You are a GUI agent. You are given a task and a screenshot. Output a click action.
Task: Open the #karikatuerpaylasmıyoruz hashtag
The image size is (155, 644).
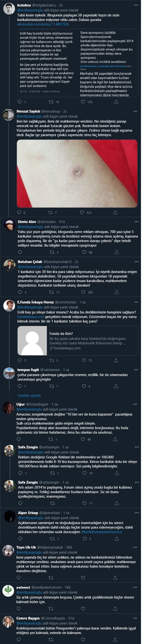(102, 532)
